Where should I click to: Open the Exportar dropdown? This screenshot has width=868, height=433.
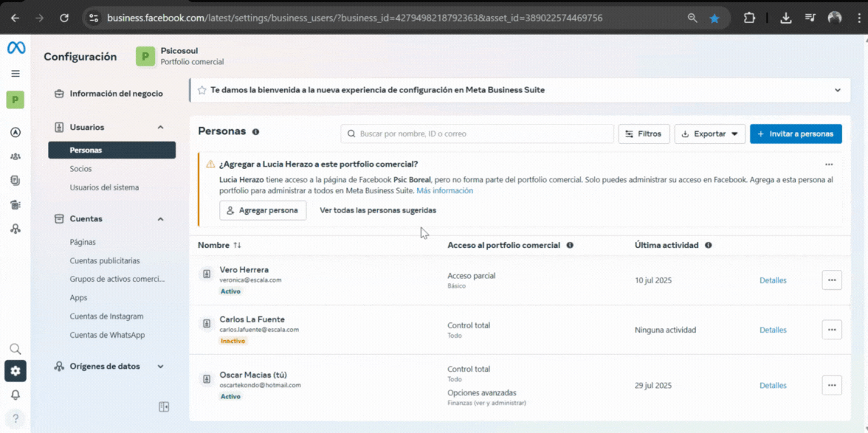(x=710, y=134)
